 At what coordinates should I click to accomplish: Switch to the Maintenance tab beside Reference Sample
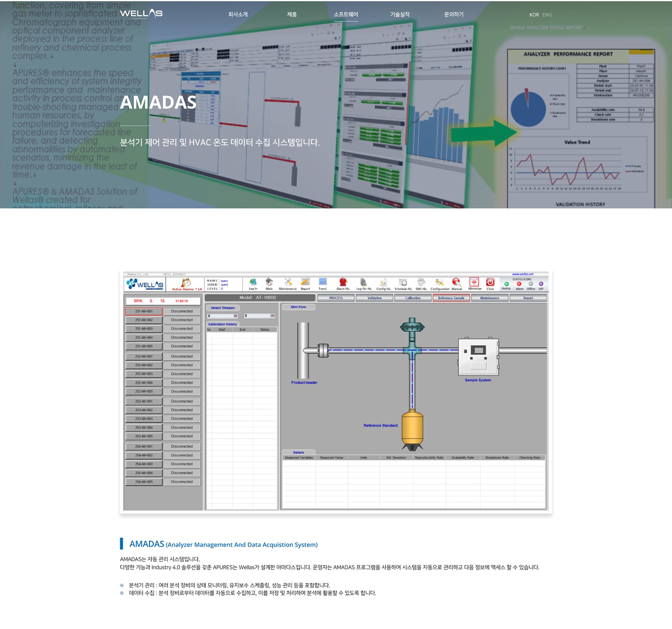[x=489, y=298]
